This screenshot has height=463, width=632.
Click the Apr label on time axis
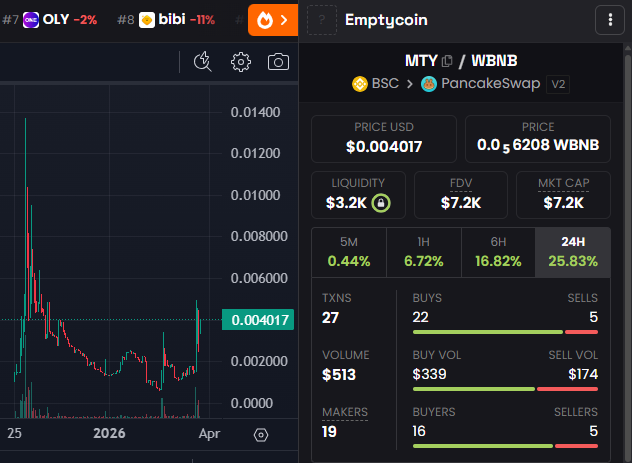click(x=209, y=433)
